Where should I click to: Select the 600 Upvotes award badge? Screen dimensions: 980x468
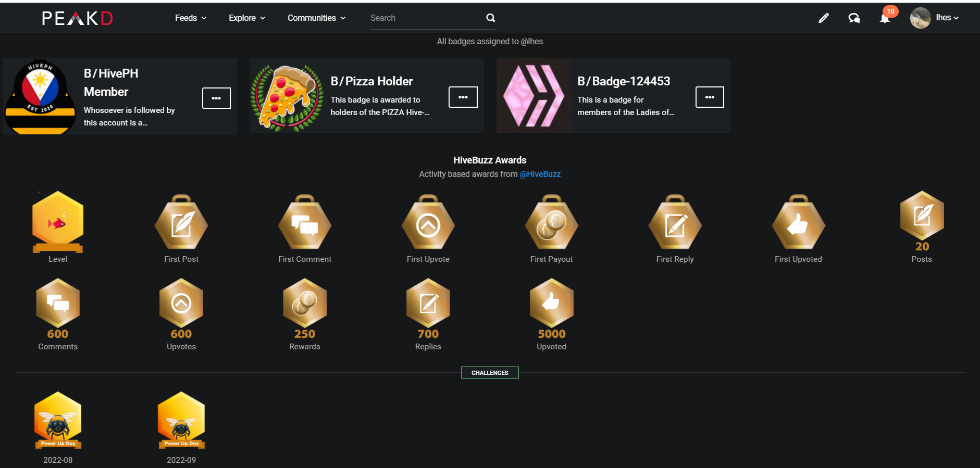click(181, 309)
